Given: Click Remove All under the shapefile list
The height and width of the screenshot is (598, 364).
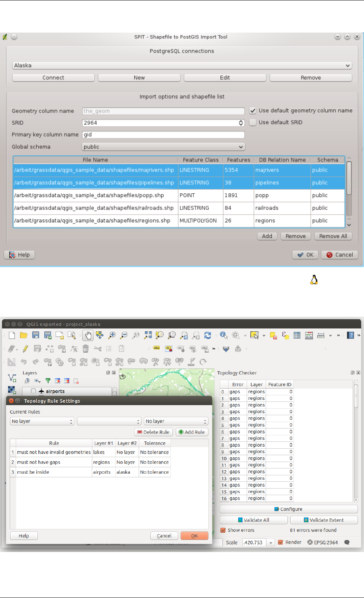Looking at the screenshot, I should coord(333,236).
